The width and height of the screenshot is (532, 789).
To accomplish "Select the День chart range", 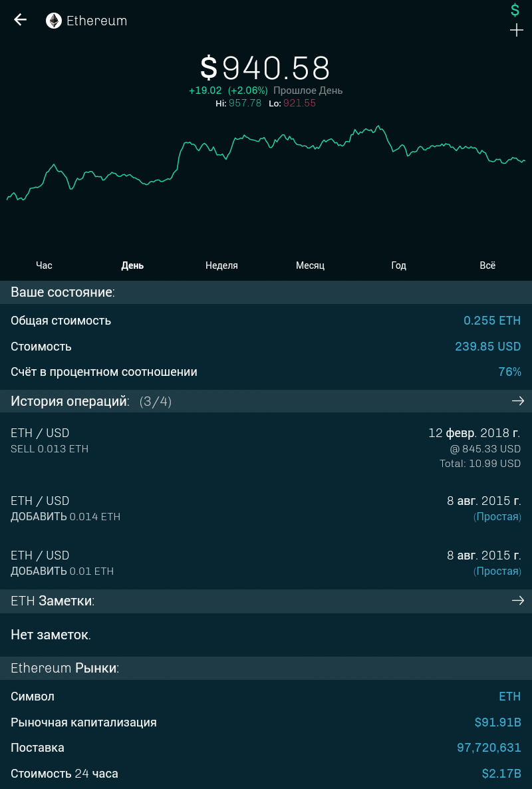I will pyautogui.click(x=132, y=265).
